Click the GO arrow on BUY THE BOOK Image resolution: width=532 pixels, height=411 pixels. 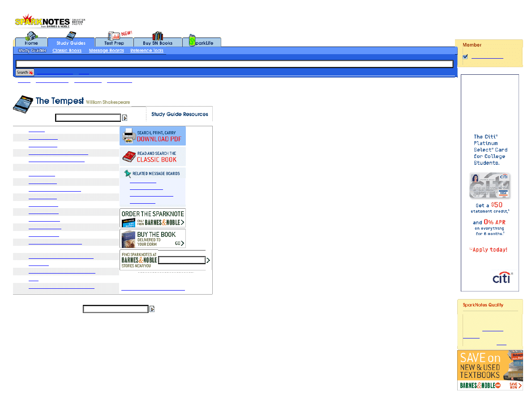click(x=180, y=242)
